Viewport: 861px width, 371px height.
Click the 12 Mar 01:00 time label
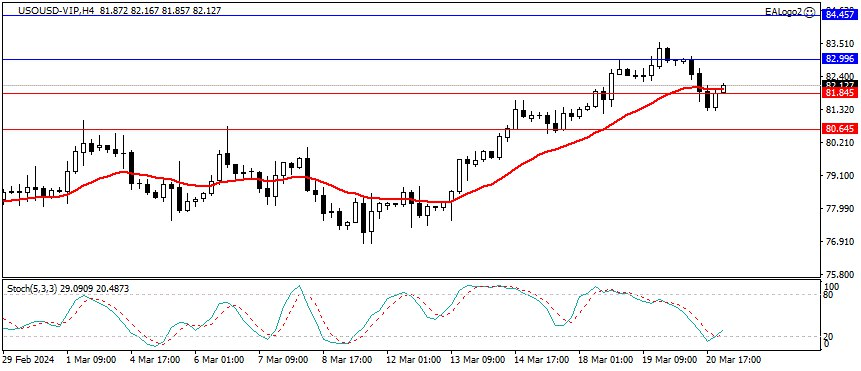pyautogui.click(x=413, y=360)
